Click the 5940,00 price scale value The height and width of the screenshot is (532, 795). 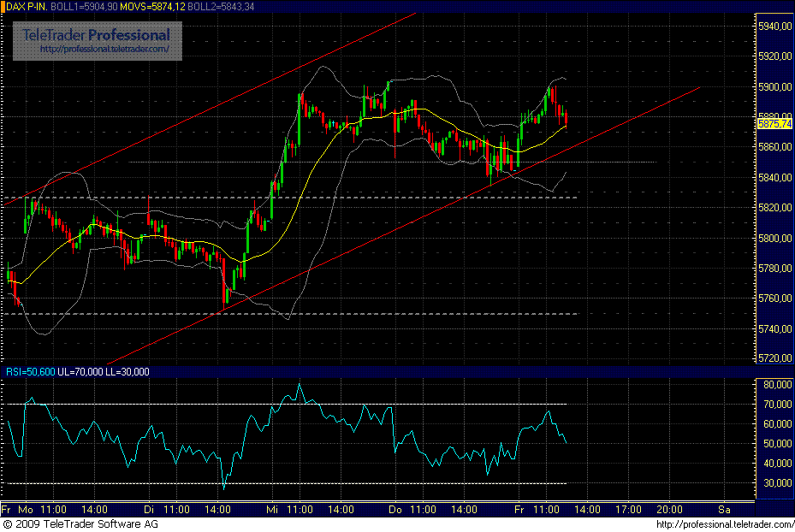774,27
